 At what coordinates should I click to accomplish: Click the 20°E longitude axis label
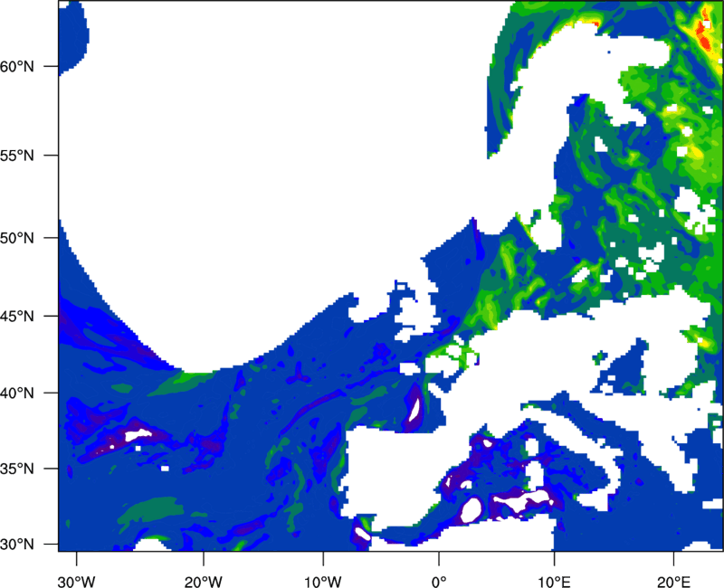(x=673, y=582)
